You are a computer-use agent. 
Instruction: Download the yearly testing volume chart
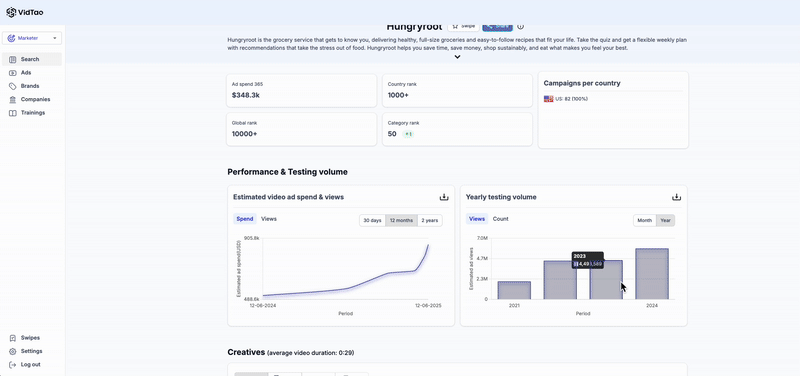click(x=677, y=197)
